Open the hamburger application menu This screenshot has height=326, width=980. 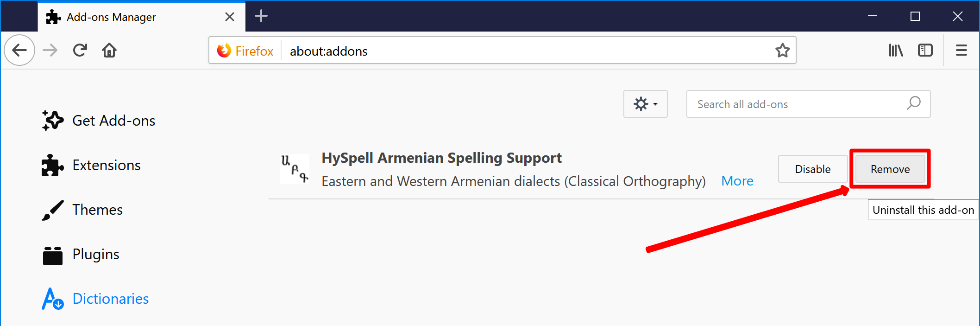point(961,50)
